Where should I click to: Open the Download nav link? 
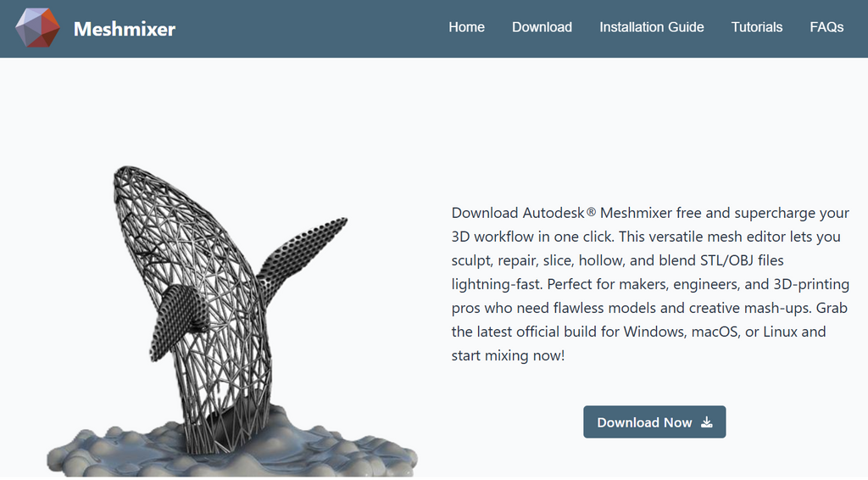click(x=542, y=27)
